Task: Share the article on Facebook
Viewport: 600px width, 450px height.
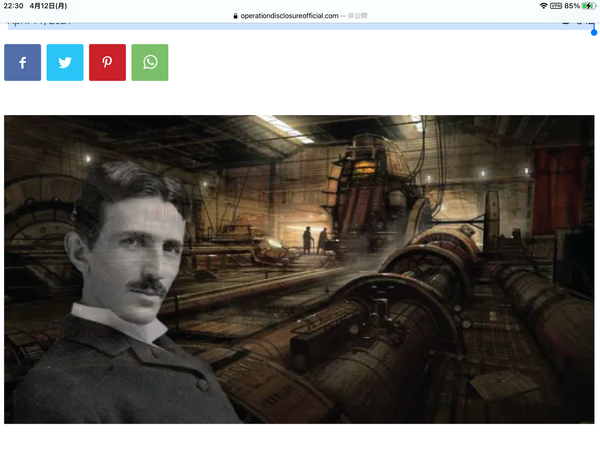Action: [x=22, y=62]
